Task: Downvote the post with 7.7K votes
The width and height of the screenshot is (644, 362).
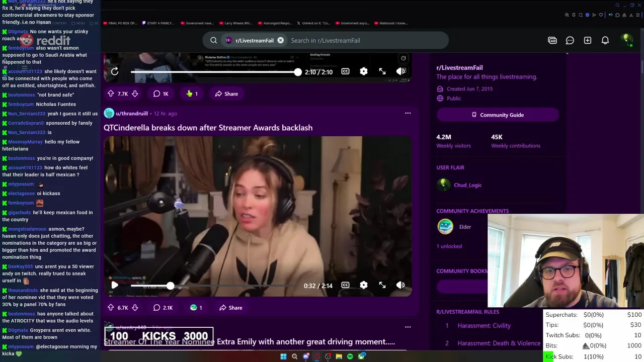Action: pyautogui.click(x=135, y=94)
